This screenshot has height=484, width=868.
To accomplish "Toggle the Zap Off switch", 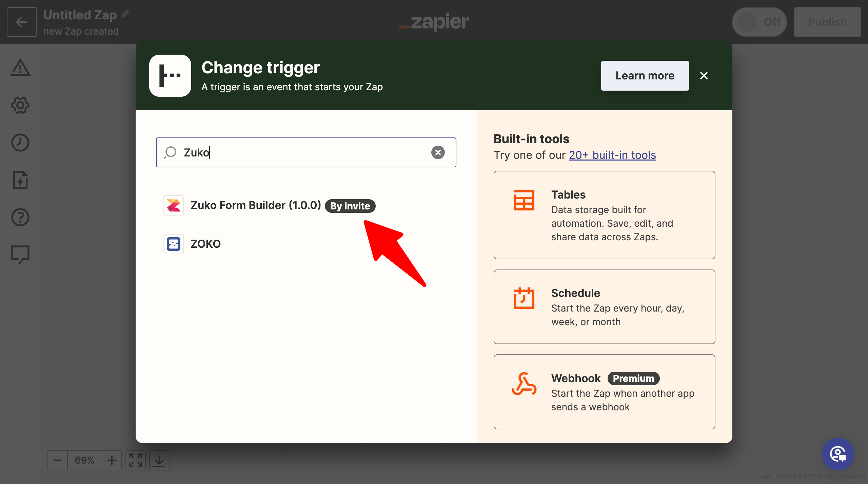I will point(759,22).
